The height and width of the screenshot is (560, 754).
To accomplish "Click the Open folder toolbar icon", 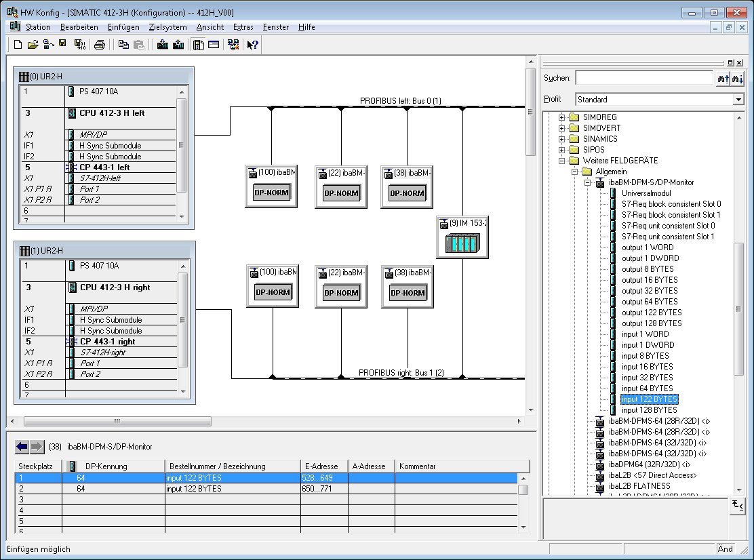I will click(x=33, y=45).
